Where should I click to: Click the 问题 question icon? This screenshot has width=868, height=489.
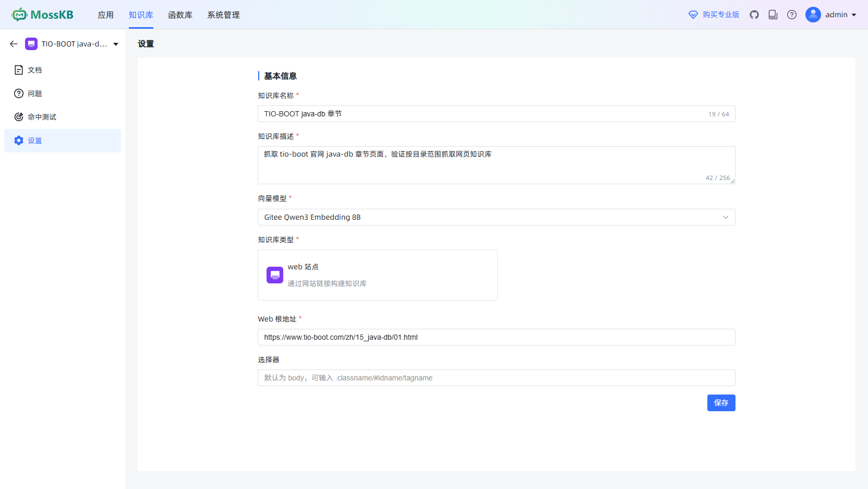19,93
